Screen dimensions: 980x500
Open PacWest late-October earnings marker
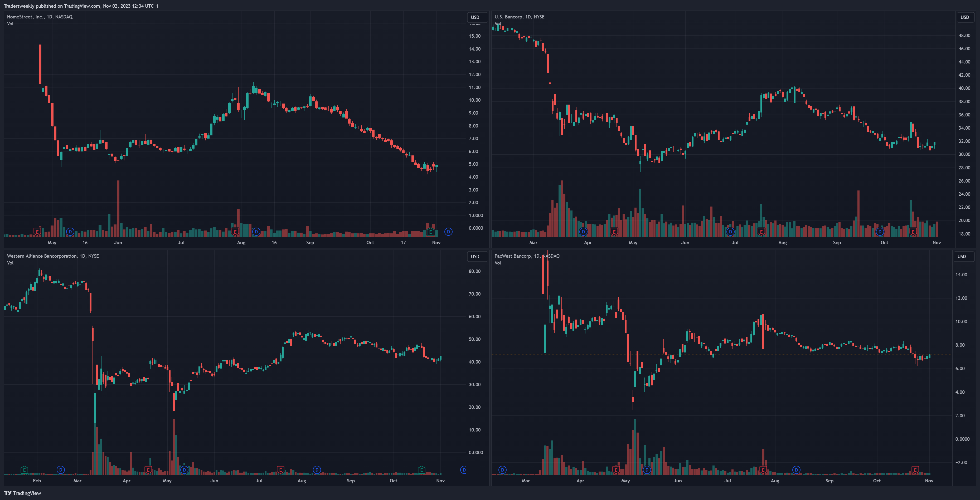[x=915, y=470]
